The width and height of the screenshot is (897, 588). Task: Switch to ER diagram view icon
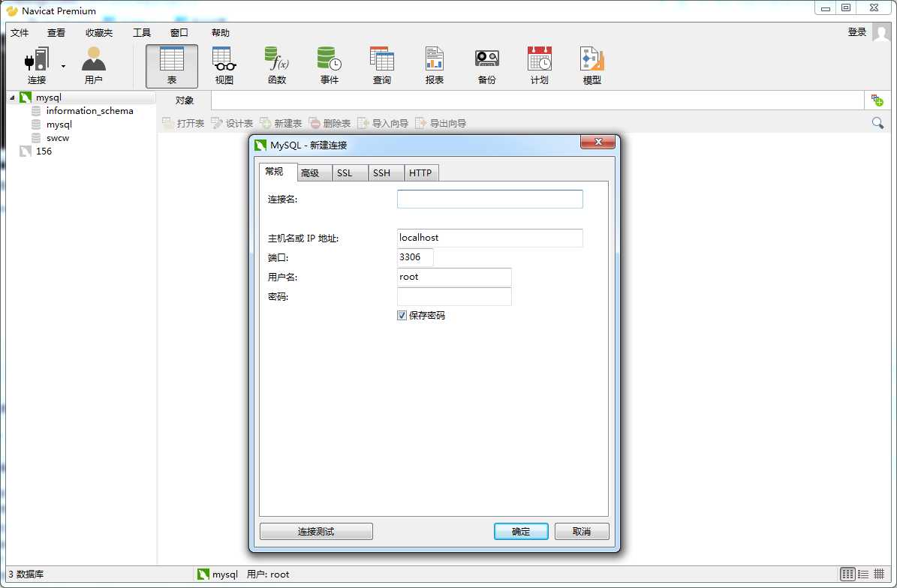[879, 574]
